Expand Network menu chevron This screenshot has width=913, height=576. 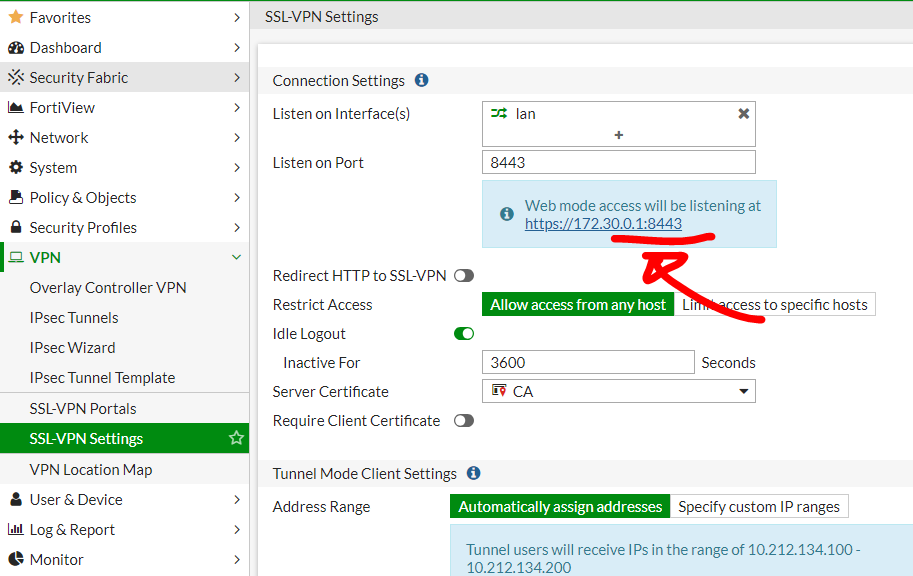coord(236,137)
